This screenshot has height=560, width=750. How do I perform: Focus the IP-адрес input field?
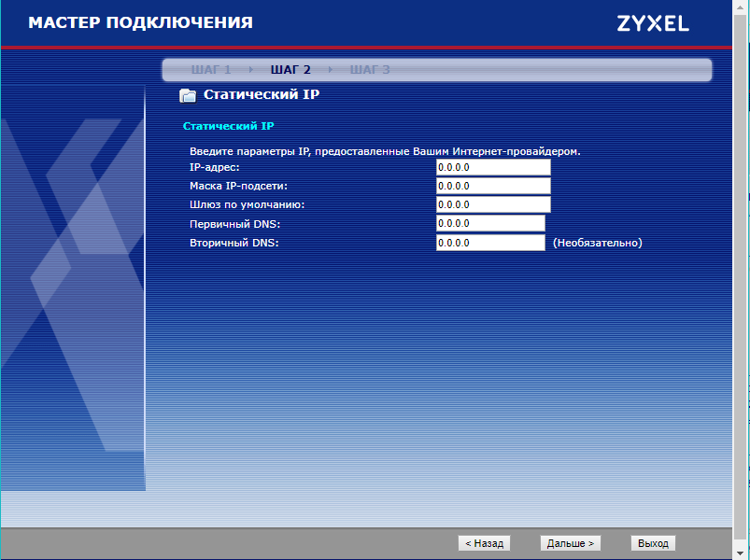492,167
